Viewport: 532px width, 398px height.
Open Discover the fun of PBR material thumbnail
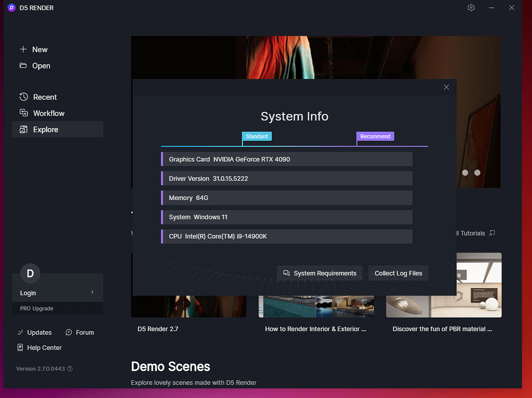pyautogui.click(x=444, y=285)
